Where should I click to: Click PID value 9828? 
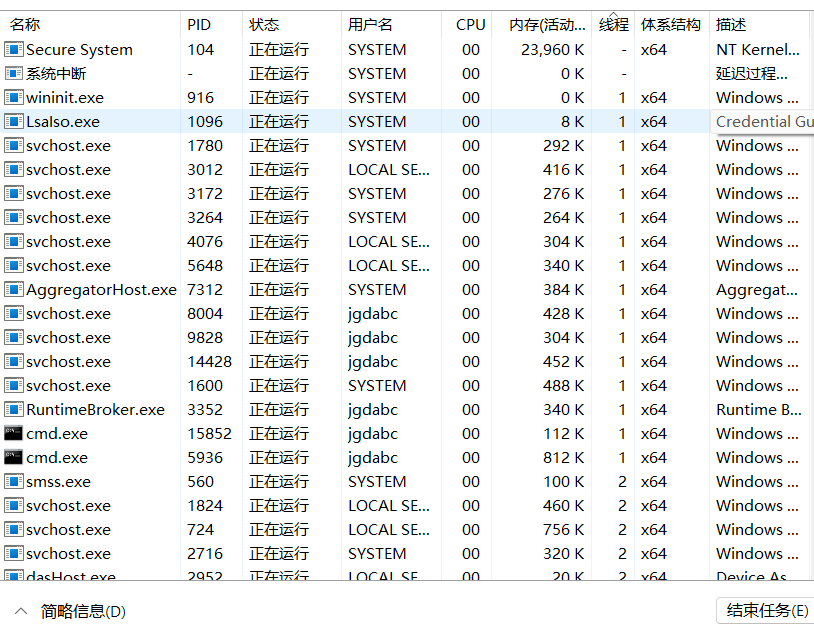pyautogui.click(x=205, y=337)
